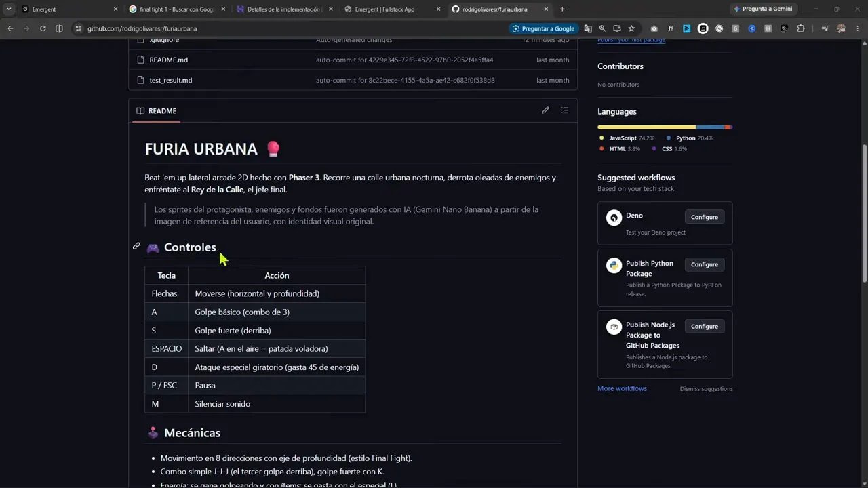Click the blue Python segment of language bar
The image size is (868, 488).
click(710, 127)
